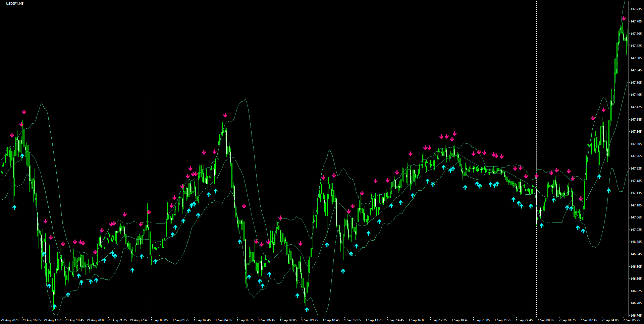Select the cyan up arrow following the 1 Sep 05:25 drop
The image size is (644, 324).
pyautogui.click(x=249, y=276)
